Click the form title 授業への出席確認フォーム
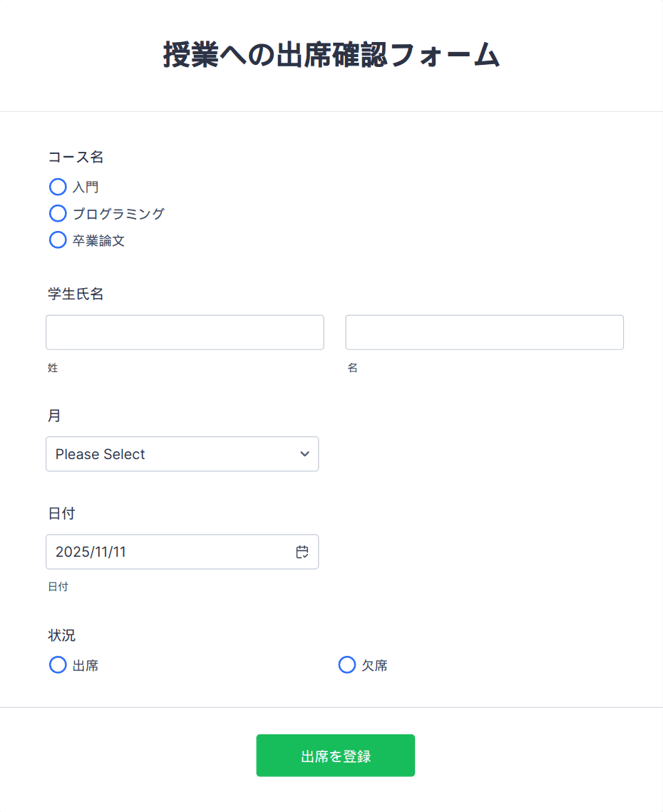Image resolution: width=663 pixels, height=812 pixels. point(331,55)
